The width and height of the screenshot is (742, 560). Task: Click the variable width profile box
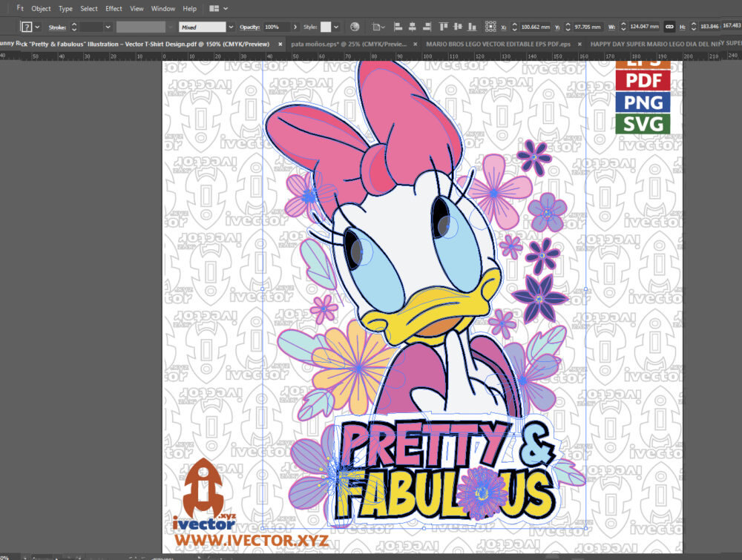(141, 27)
